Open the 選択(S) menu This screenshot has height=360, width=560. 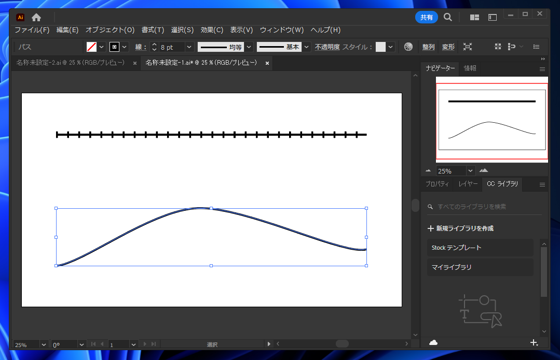[182, 30]
